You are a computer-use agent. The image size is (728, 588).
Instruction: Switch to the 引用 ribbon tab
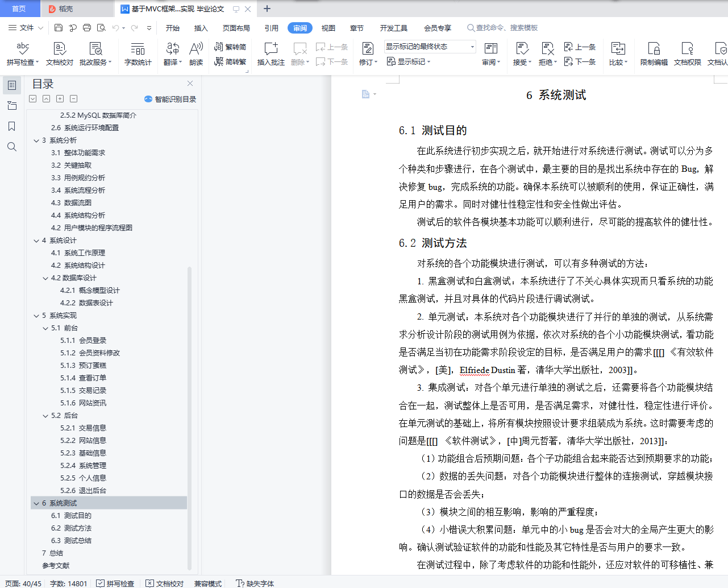point(272,28)
